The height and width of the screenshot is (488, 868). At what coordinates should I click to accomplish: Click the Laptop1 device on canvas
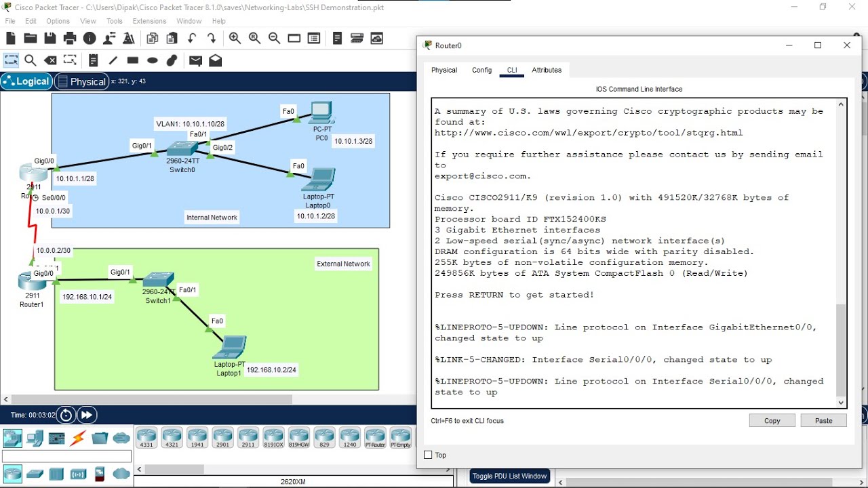pos(229,348)
